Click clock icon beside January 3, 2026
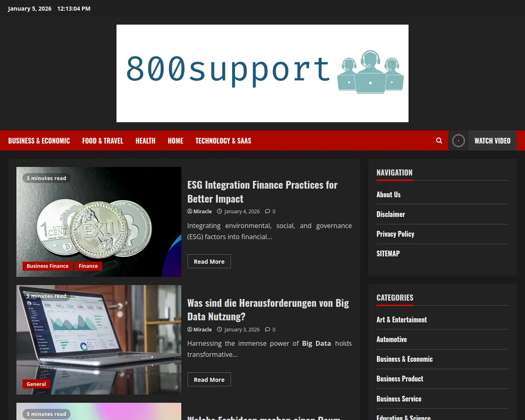Viewport: 525px width, 420px height. coord(219,329)
